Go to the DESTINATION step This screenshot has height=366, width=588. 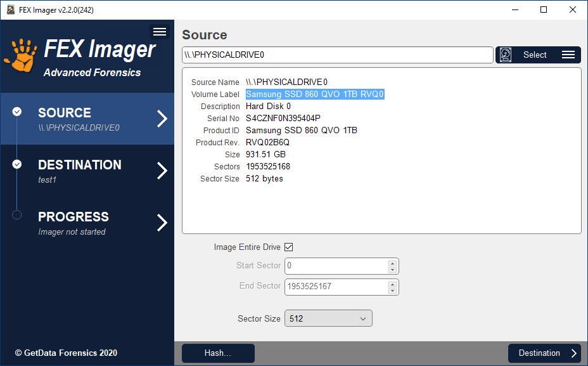(x=87, y=171)
